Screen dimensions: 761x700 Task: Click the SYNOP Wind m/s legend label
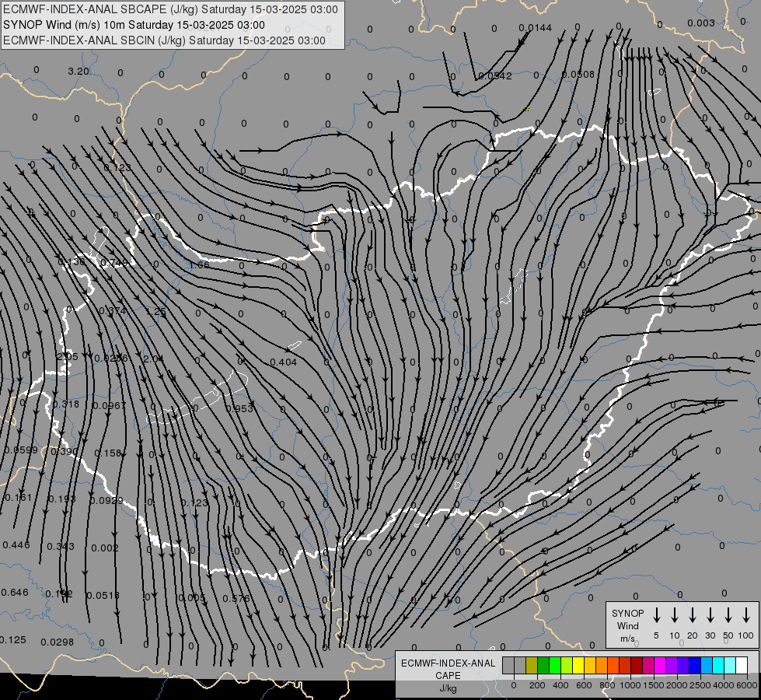(627, 625)
